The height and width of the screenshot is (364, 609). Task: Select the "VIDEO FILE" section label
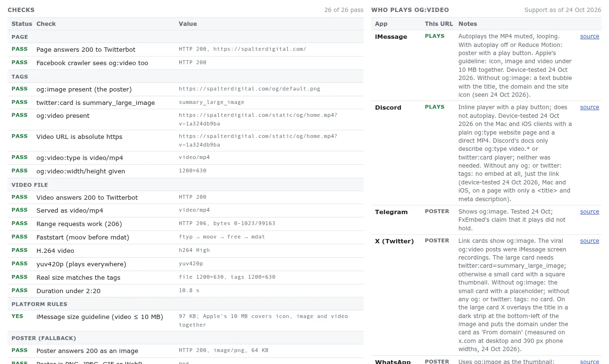pyautogui.click(x=30, y=185)
